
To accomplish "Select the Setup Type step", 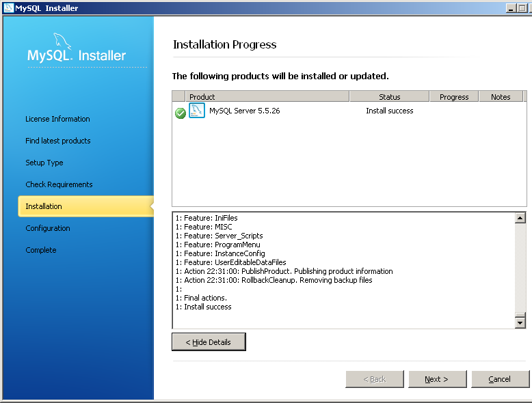I will tap(44, 163).
